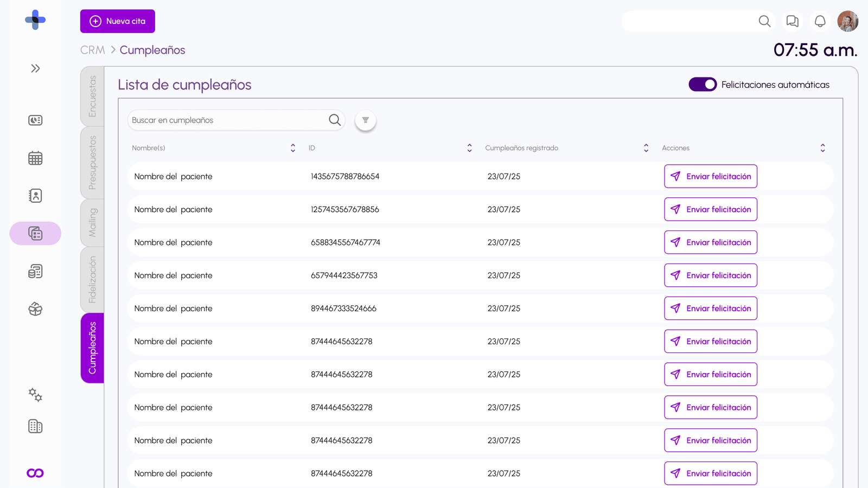Image resolution: width=868 pixels, height=488 pixels.
Task: Toggle Felicitaciones automáticas switch
Action: click(x=703, y=85)
